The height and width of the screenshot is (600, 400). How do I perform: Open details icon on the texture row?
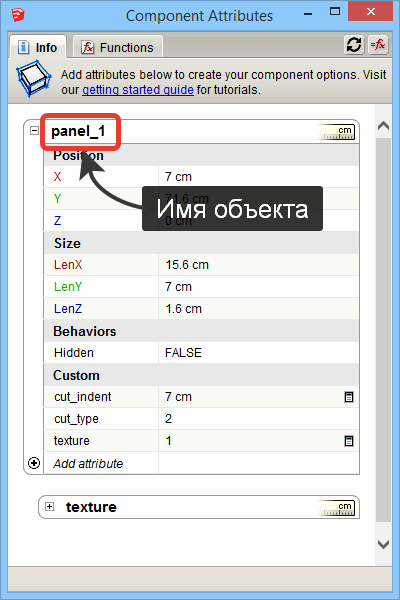pyautogui.click(x=349, y=441)
